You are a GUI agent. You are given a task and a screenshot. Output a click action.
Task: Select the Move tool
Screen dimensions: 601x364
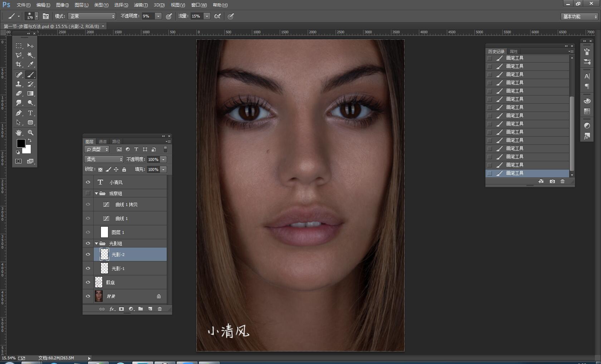[31, 46]
